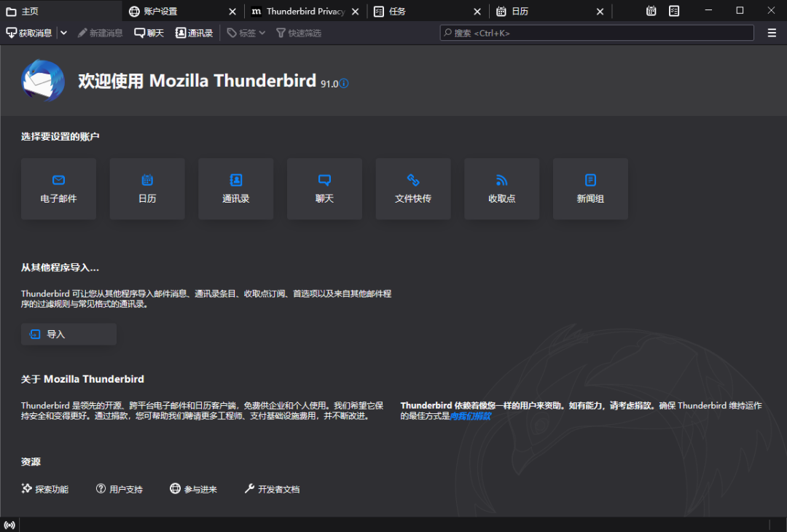Image resolution: width=787 pixels, height=532 pixels.
Task: Click the 获取消息 toolbar button
Action: tap(29, 33)
